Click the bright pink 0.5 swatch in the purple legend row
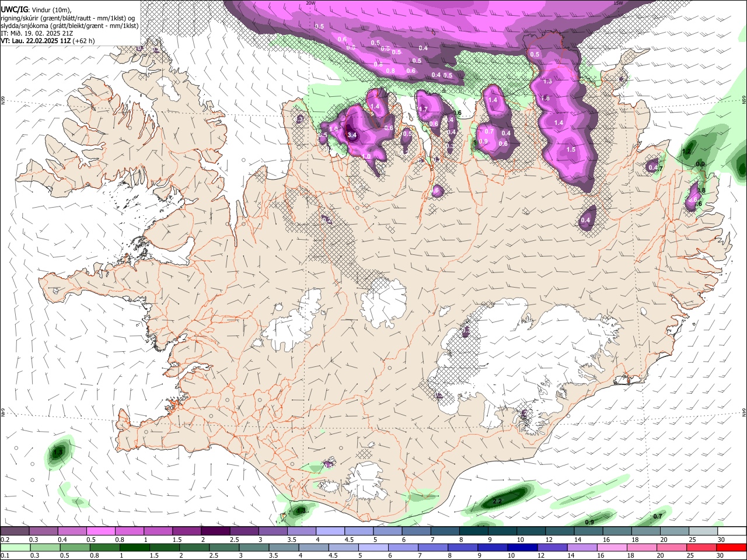This screenshot has width=747, height=560. point(100,531)
